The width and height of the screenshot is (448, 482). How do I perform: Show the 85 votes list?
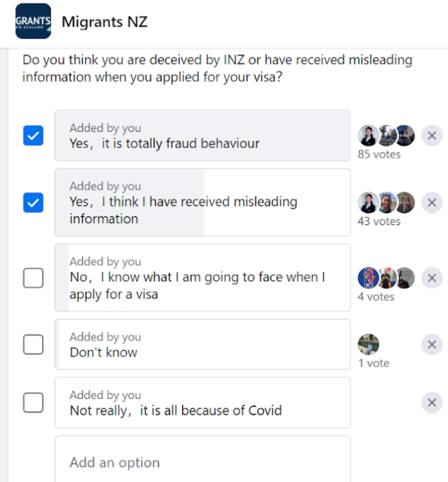point(379,154)
